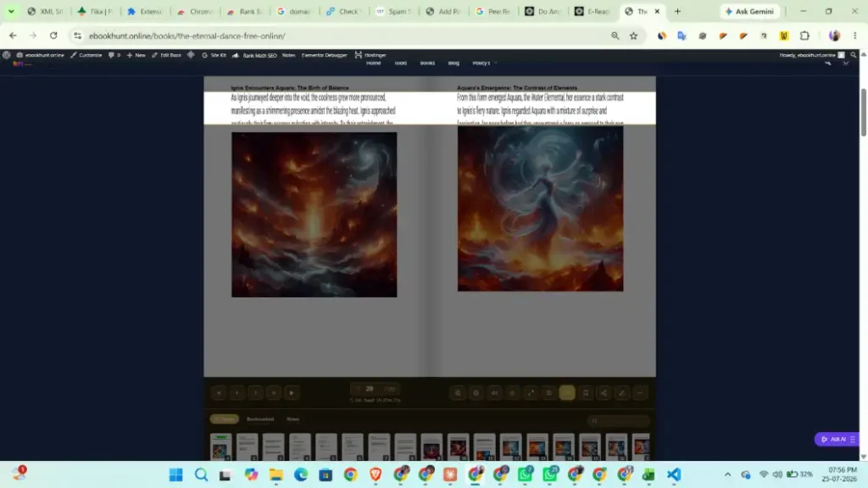Go to the next page in the reader

click(255, 393)
